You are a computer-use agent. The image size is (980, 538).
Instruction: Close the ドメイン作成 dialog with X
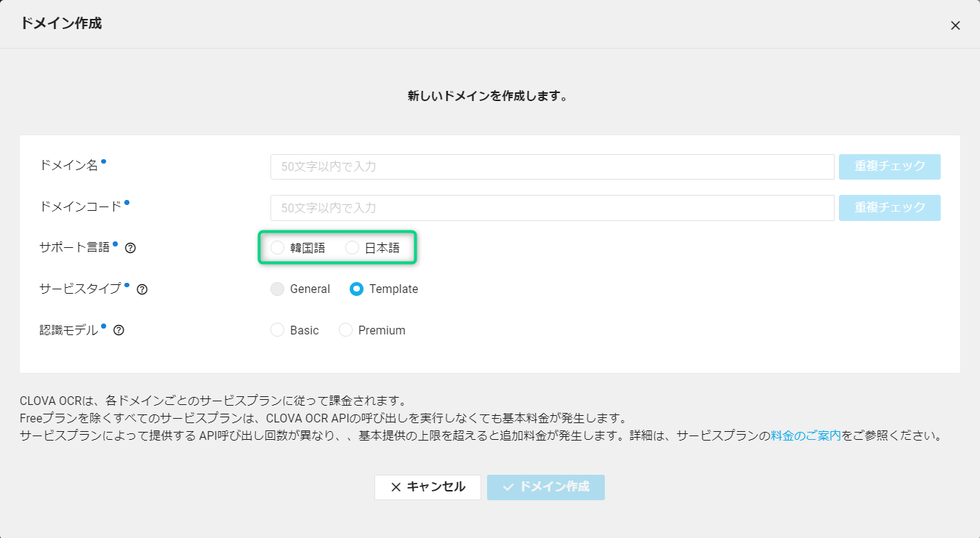(955, 25)
